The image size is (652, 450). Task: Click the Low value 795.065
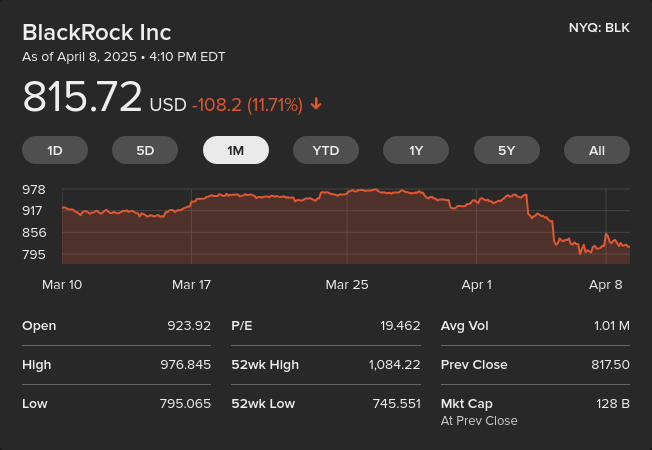pyautogui.click(x=185, y=403)
